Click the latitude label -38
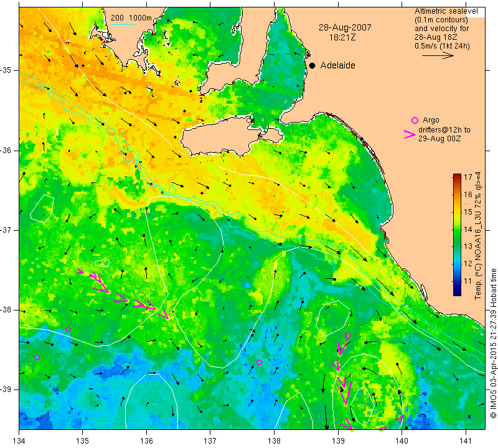Screen dimensions: 498x448 pos(6,310)
